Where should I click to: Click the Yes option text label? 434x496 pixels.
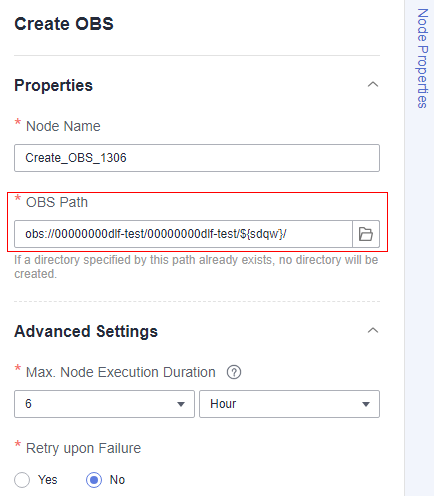click(48, 480)
